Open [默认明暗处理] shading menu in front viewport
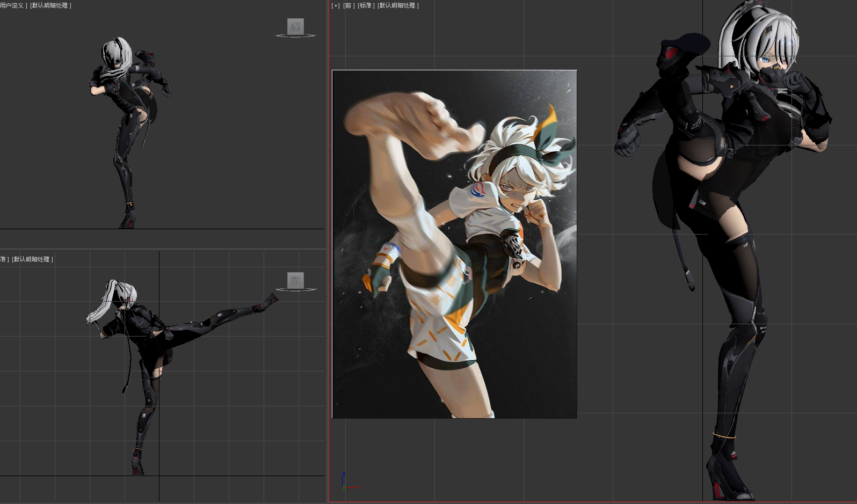The height and width of the screenshot is (504, 857). point(398,5)
